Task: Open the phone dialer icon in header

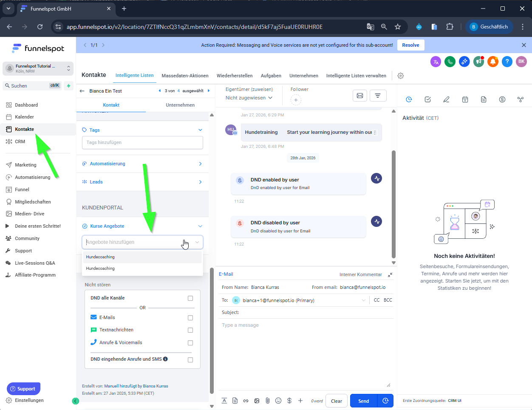Action: tap(450, 62)
